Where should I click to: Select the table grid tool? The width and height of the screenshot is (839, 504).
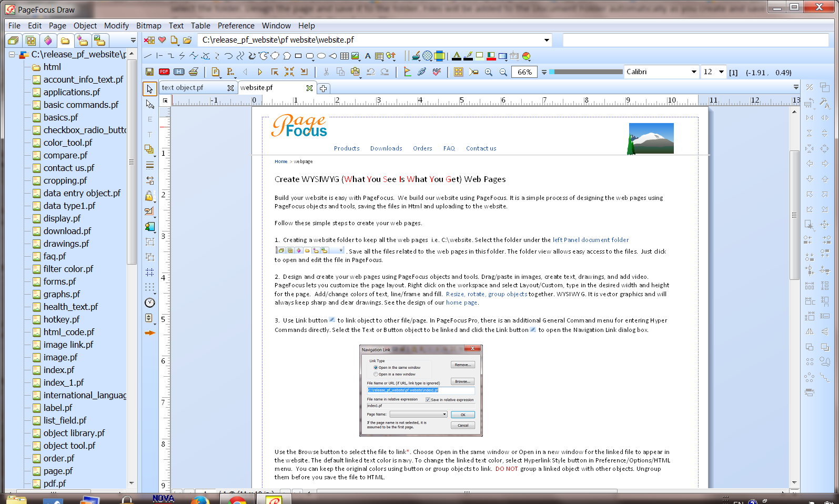click(344, 56)
